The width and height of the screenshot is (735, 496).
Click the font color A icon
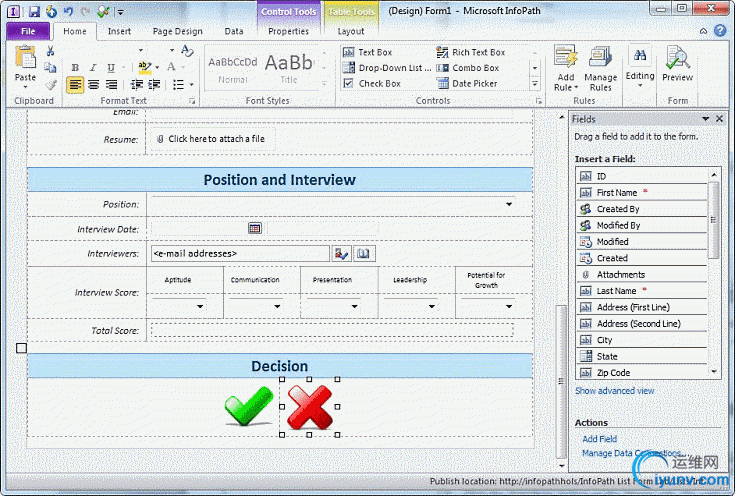171,67
